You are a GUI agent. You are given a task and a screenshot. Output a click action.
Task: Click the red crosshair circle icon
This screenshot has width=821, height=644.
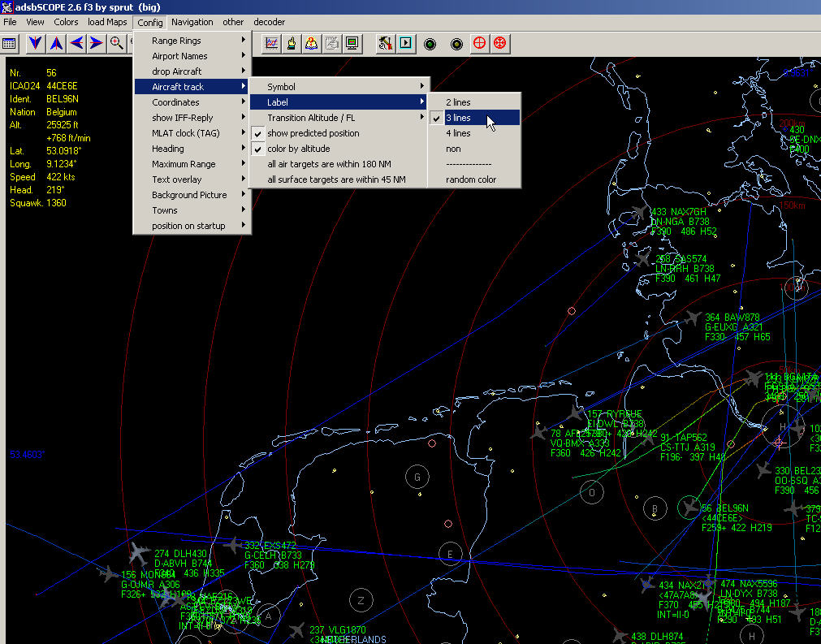tap(479, 43)
